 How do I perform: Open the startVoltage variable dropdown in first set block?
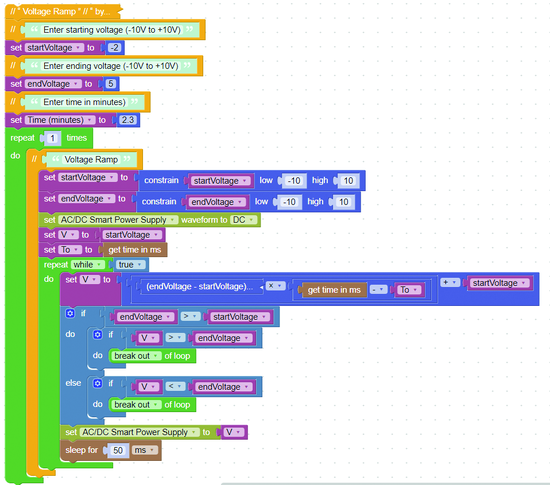[x=54, y=48]
